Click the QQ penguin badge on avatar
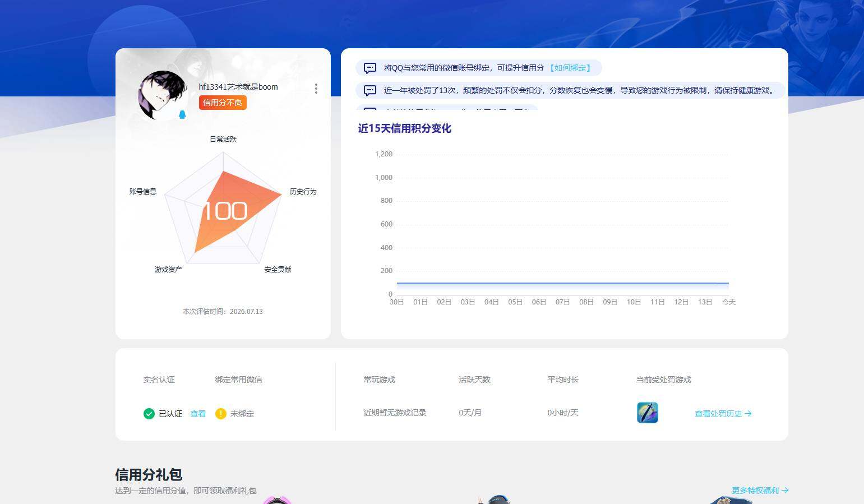This screenshot has width=864, height=504. click(x=182, y=114)
